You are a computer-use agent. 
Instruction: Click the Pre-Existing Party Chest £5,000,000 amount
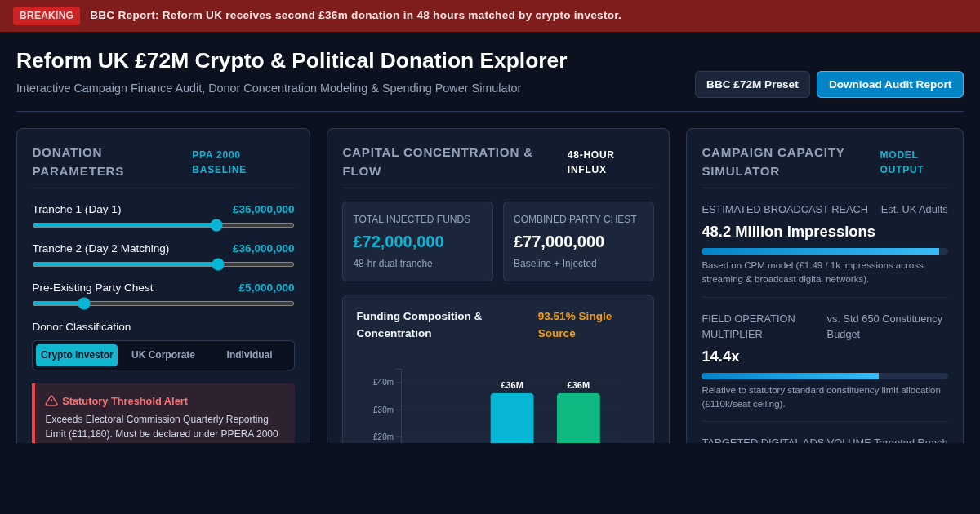point(266,288)
